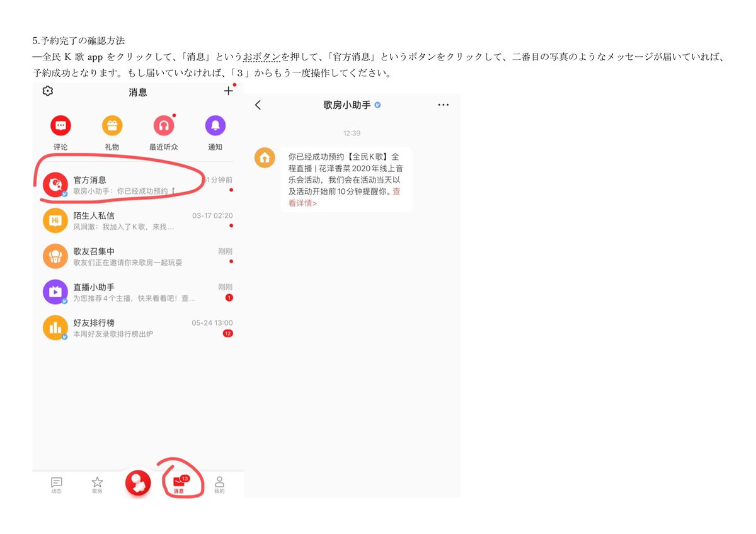Click 好友排行榜 bar-chart avatar
The width and height of the screenshot is (756, 534).
(x=55, y=328)
